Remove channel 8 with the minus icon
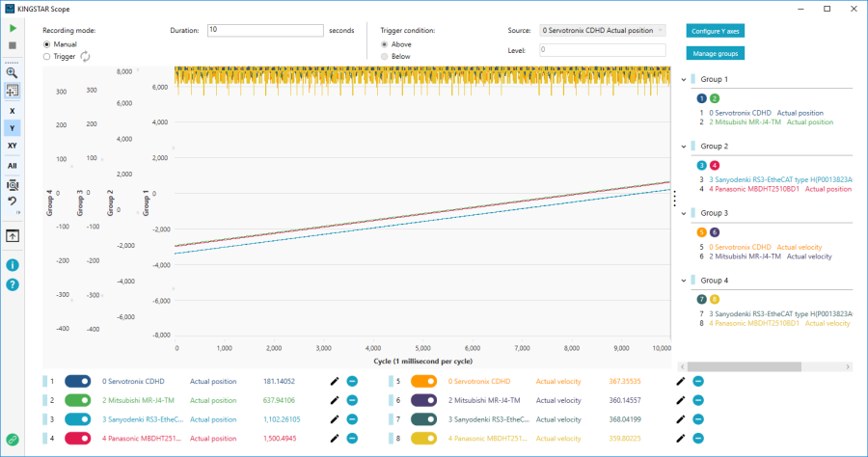 [x=698, y=439]
